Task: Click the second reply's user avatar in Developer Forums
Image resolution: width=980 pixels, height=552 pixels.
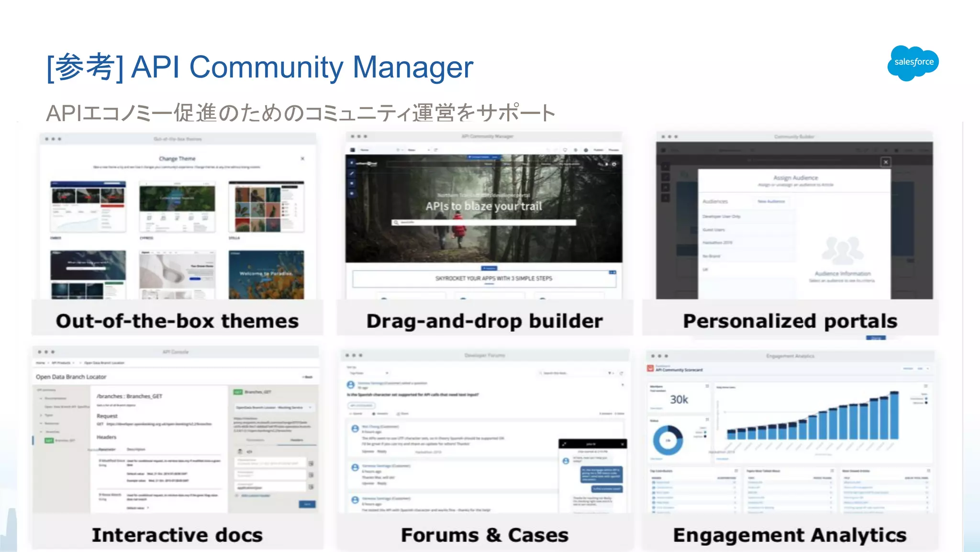Action: coord(355,467)
